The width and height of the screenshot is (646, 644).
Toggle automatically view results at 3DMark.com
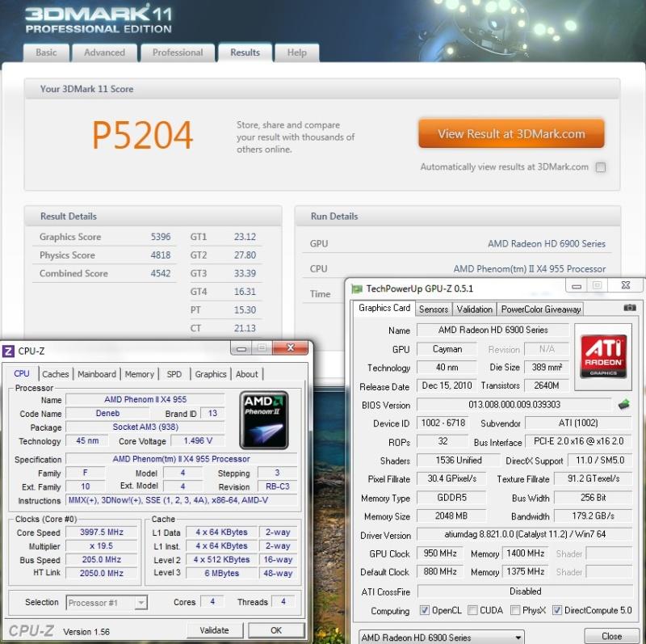(601, 167)
